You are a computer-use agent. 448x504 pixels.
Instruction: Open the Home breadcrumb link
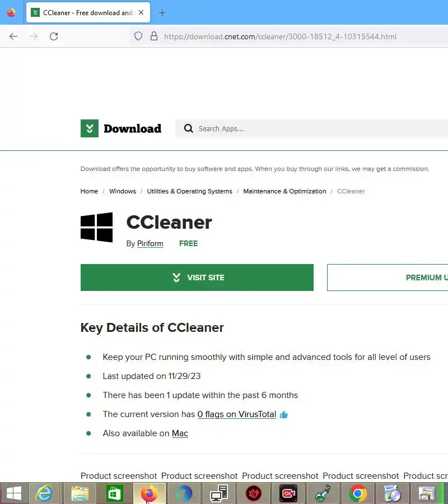(x=89, y=191)
